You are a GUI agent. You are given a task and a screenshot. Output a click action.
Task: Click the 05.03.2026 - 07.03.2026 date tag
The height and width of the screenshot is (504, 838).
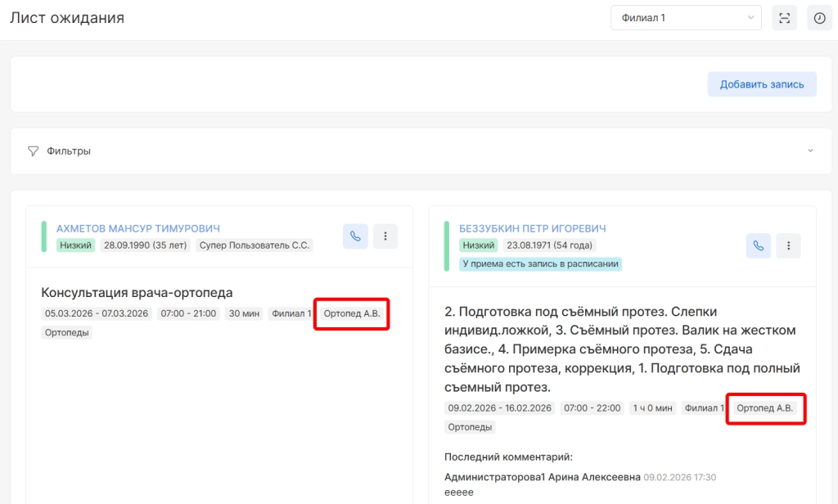(97, 313)
